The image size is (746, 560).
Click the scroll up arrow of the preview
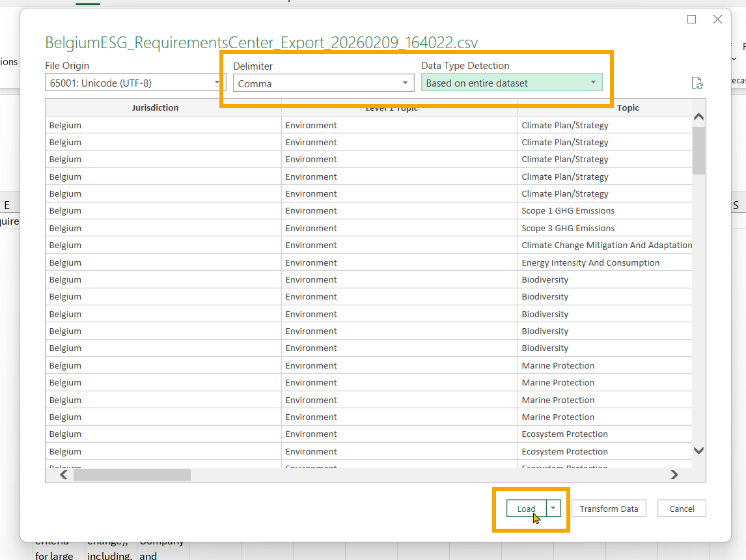tap(698, 117)
